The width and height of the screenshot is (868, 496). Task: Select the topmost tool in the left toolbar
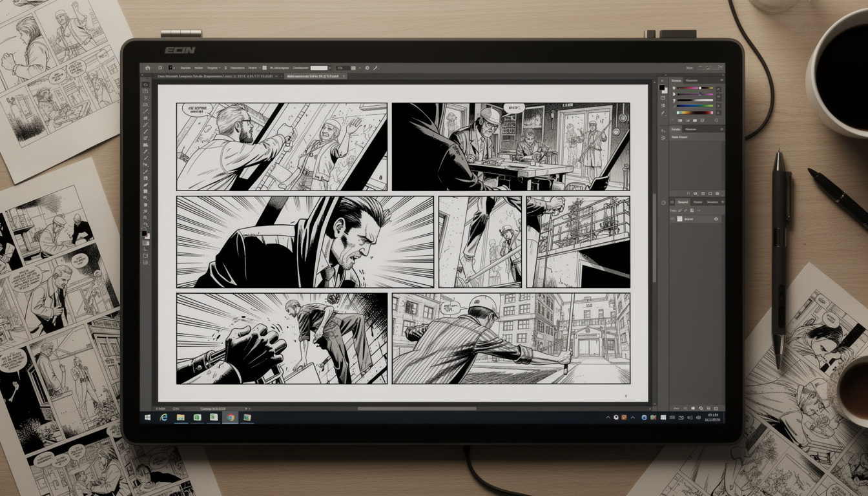[146, 85]
